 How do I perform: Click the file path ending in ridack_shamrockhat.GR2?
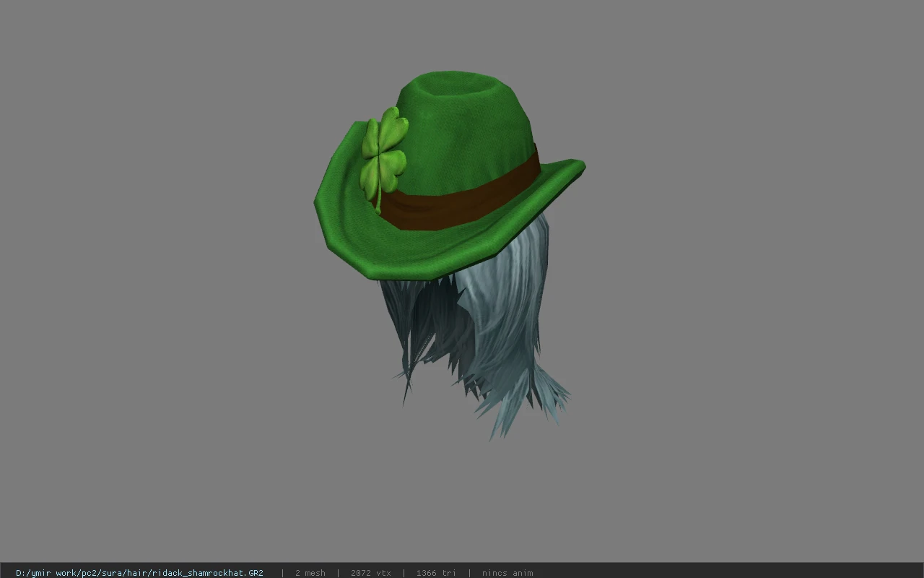(x=139, y=573)
